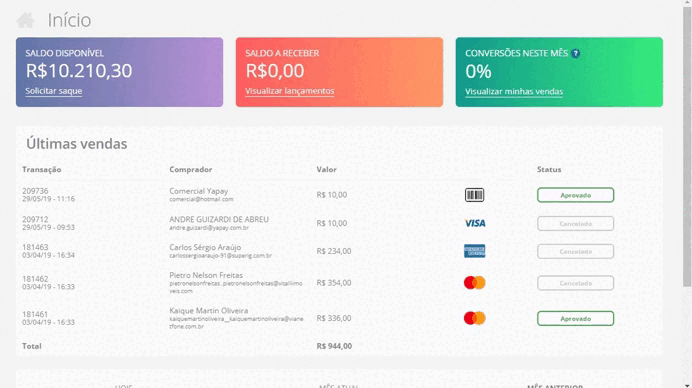Click Cancelado status for Pietro Nelson Freitas
The width and height of the screenshot is (692, 388).
click(x=575, y=283)
